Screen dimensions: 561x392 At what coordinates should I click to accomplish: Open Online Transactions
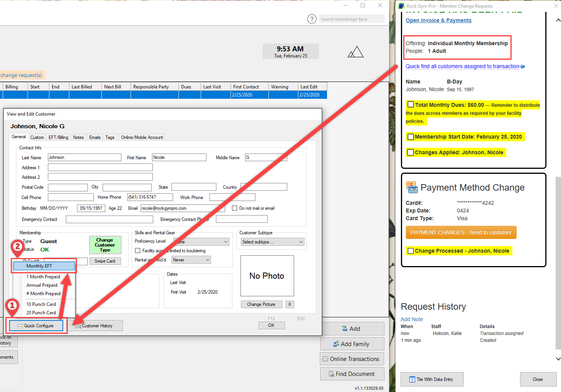pos(352,359)
